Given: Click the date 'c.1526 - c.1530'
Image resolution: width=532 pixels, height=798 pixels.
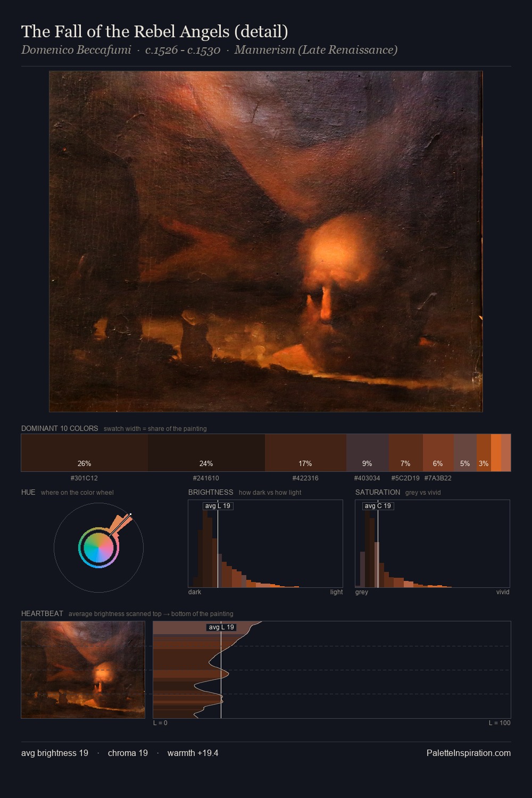Looking at the screenshot, I should point(182,50).
